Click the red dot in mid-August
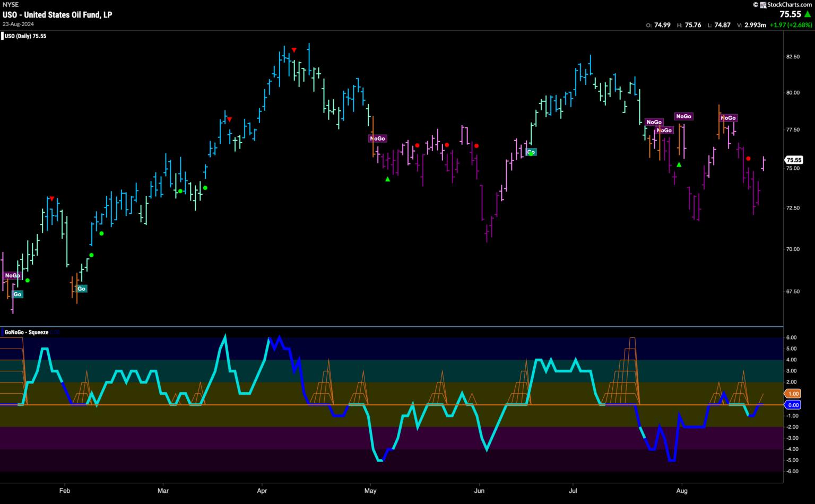Image resolution: width=815 pixels, height=504 pixels. [748, 159]
